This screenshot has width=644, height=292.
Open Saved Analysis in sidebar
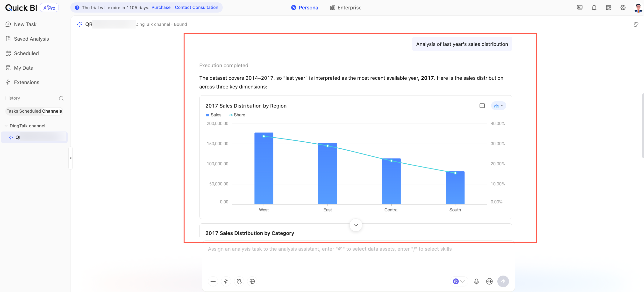pos(27,39)
